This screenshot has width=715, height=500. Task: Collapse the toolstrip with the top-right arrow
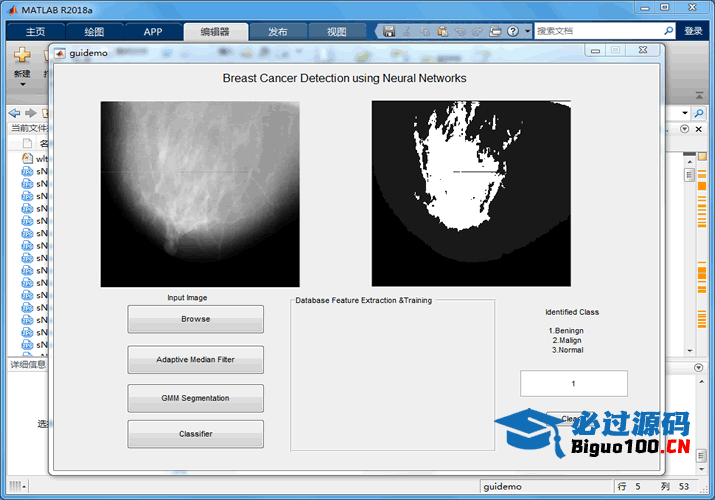699,95
